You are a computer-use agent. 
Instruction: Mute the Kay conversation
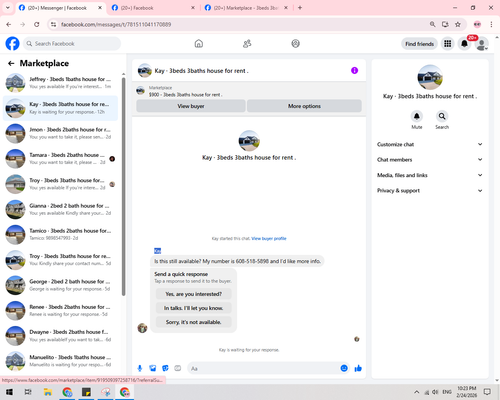click(417, 116)
